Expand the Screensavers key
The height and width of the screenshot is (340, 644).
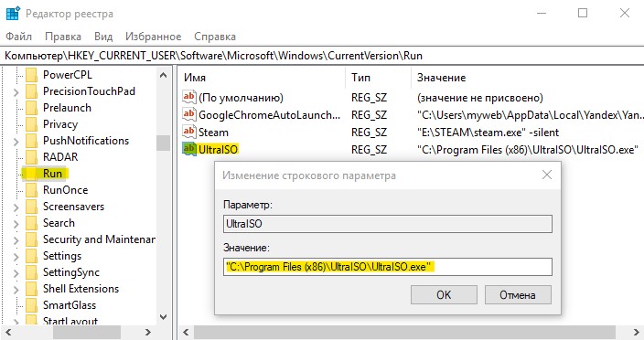coord(16,207)
